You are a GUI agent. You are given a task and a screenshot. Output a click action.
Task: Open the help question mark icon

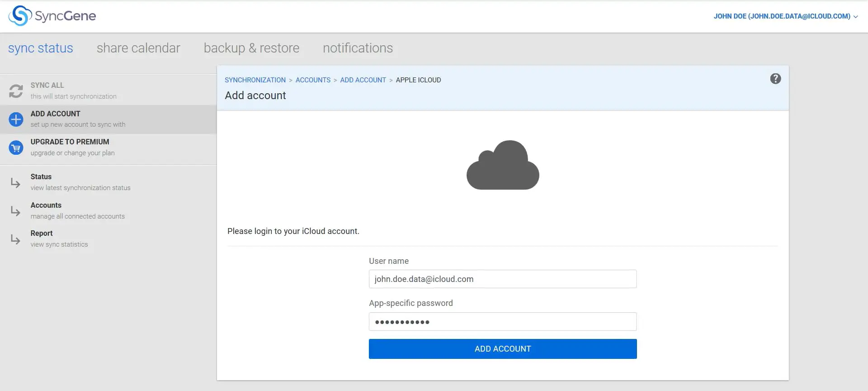(x=775, y=79)
